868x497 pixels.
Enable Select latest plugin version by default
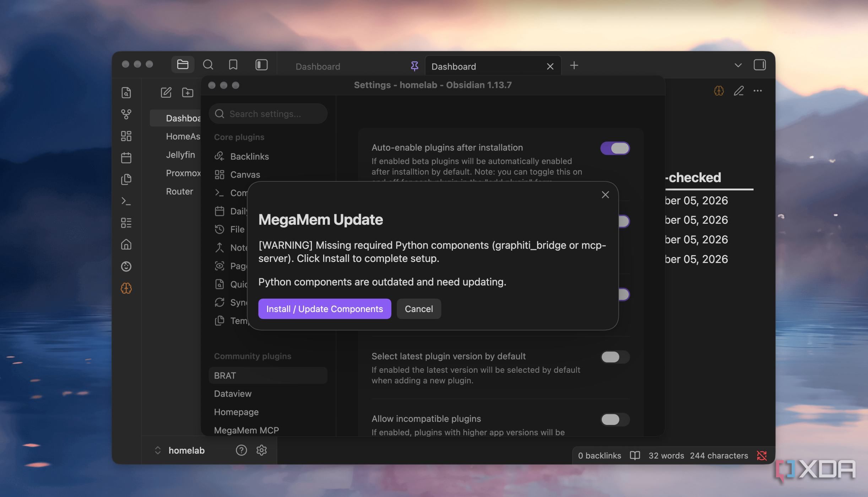tap(615, 357)
